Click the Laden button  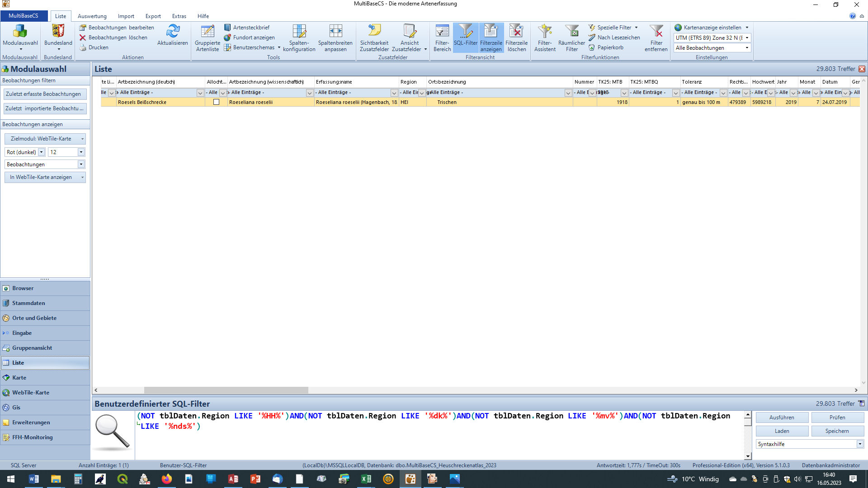tap(782, 431)
